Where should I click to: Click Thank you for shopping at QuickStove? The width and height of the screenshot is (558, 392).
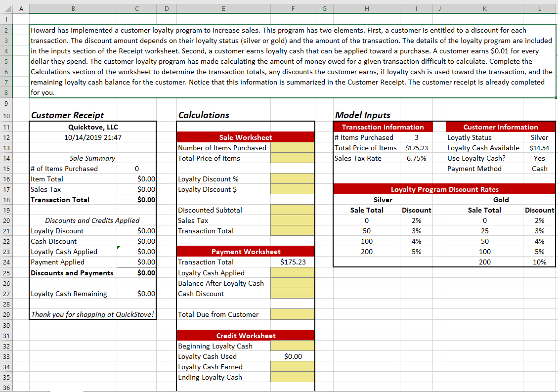coord(92,314)
